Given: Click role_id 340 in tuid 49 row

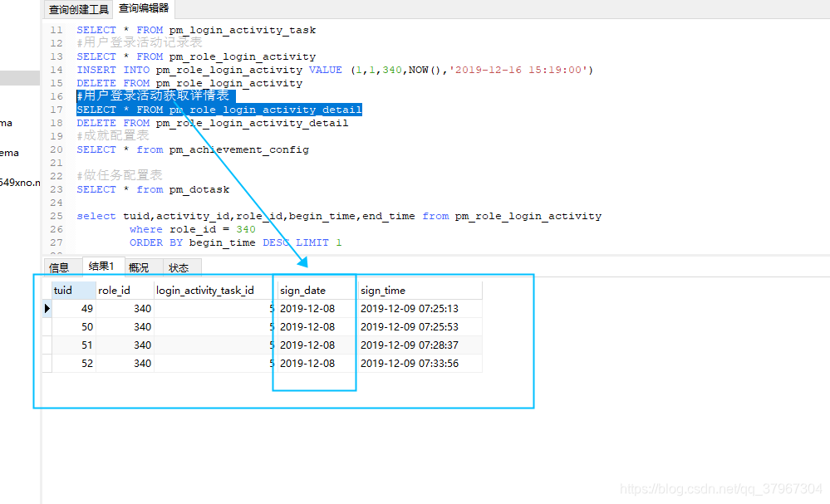Looking at the screenshot, I should [x=125, y=308].
